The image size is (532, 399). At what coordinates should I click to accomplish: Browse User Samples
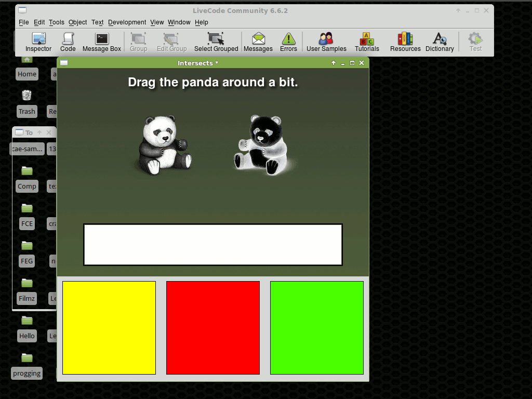(326, 42)
